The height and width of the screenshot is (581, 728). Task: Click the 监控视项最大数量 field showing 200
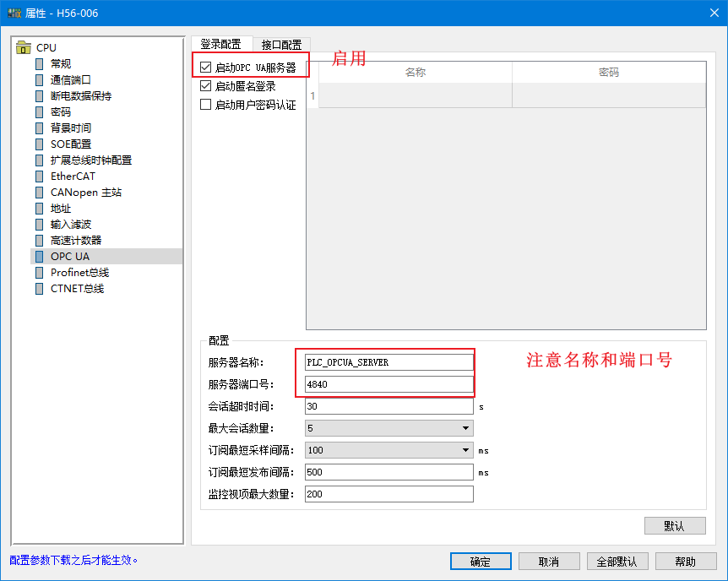coord(389,494)
